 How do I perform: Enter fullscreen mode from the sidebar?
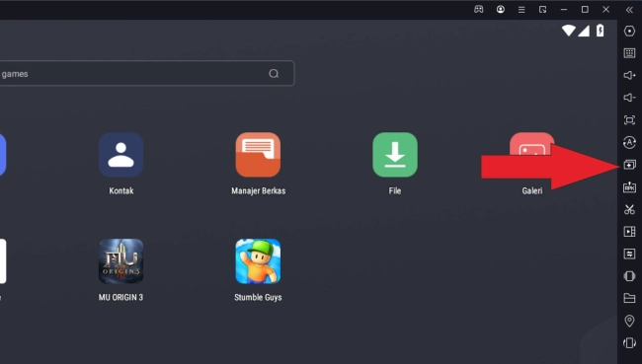coord(629,119)
